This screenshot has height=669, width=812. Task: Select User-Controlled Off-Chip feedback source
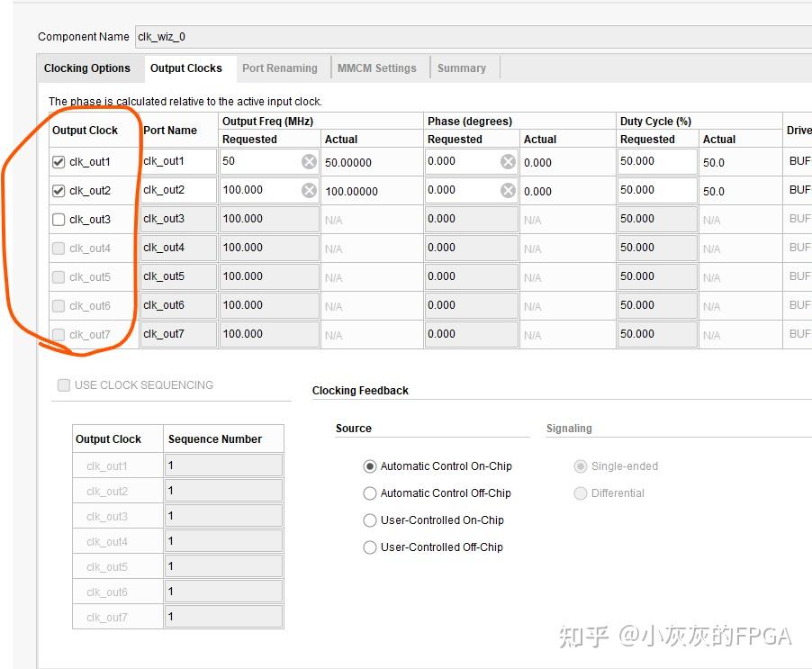click(x=370, y=547)
